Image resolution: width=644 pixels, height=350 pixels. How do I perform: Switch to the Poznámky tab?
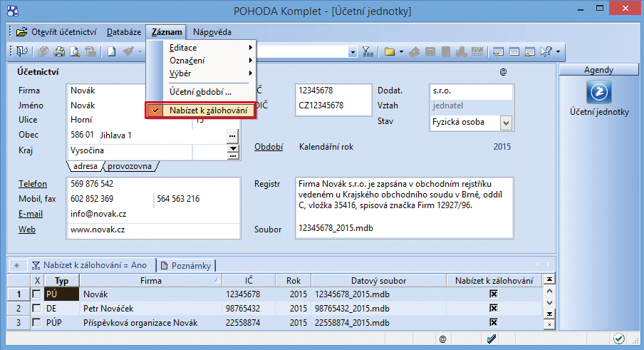[x=187, y=265]
